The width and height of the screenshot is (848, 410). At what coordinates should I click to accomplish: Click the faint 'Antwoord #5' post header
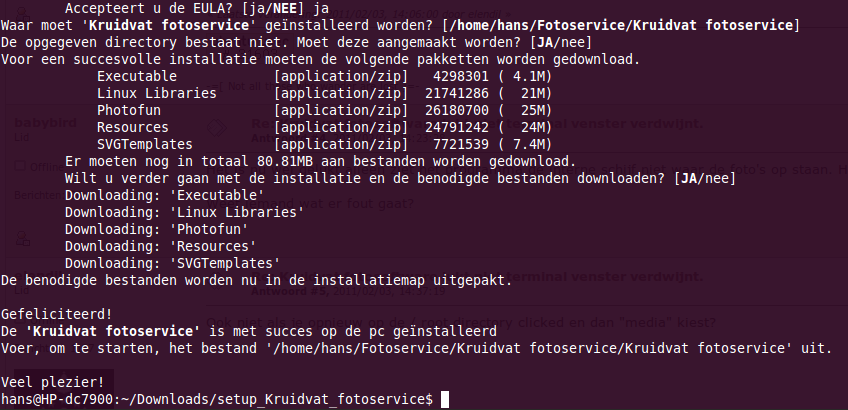(x=290, y=292)
